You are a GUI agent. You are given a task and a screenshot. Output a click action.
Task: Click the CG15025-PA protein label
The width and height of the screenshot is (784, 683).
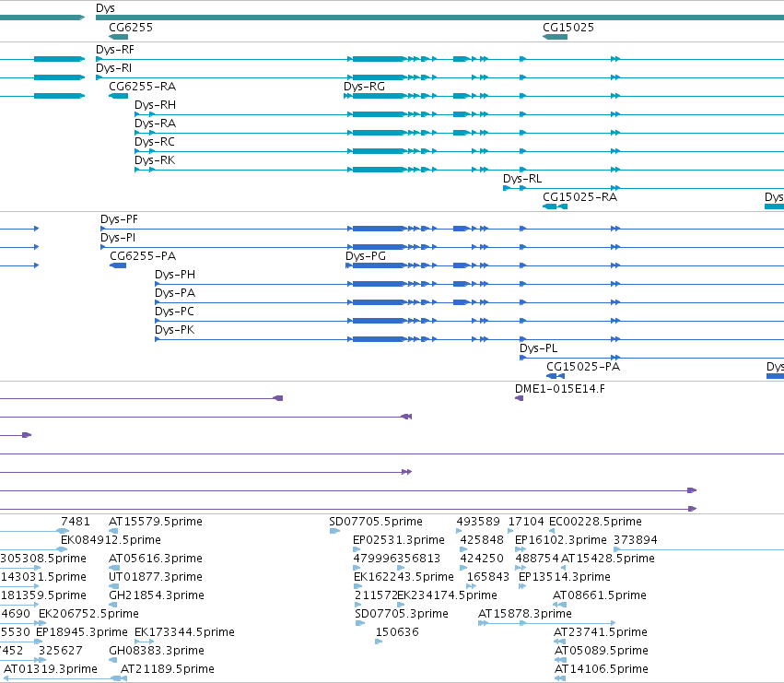583,367
